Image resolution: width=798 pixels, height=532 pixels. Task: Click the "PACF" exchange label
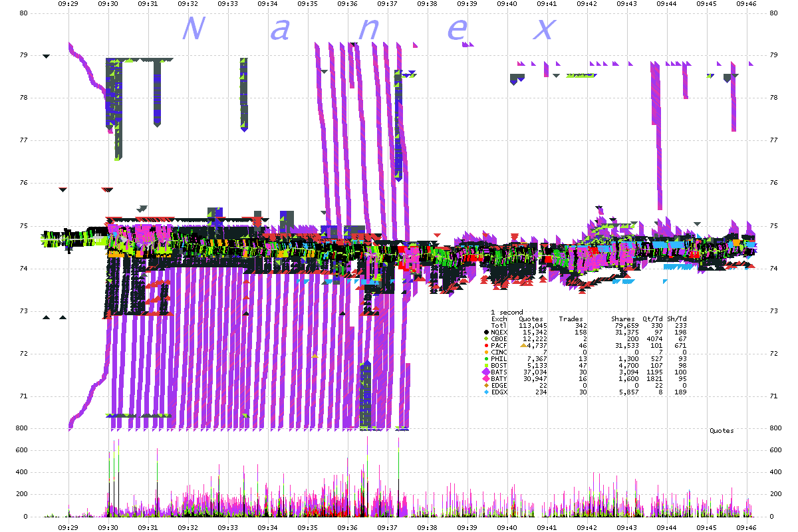point(499,345)
